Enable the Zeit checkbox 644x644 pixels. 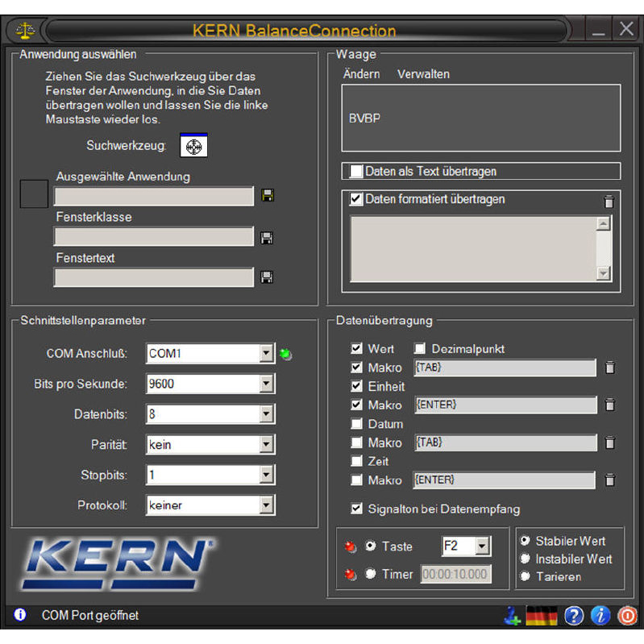[356, 461]
